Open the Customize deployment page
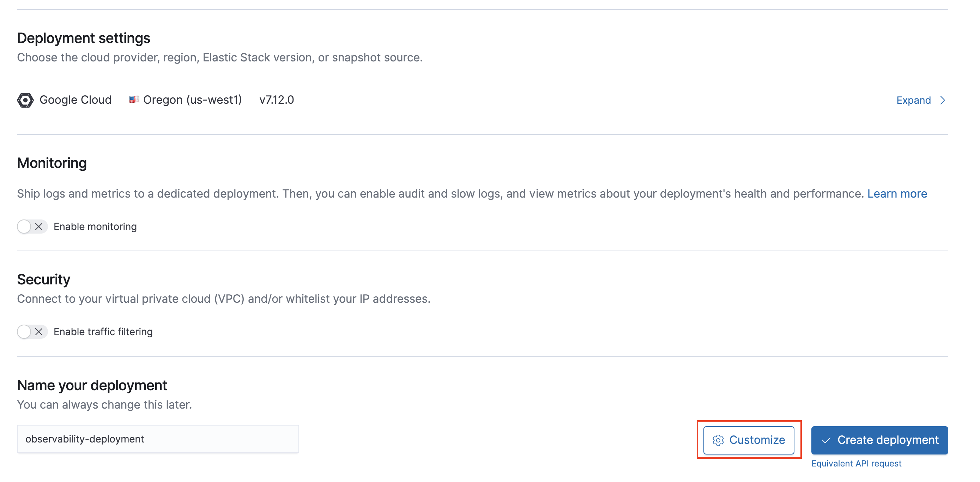The image size is (980, 482). click(x=749, y=440)
